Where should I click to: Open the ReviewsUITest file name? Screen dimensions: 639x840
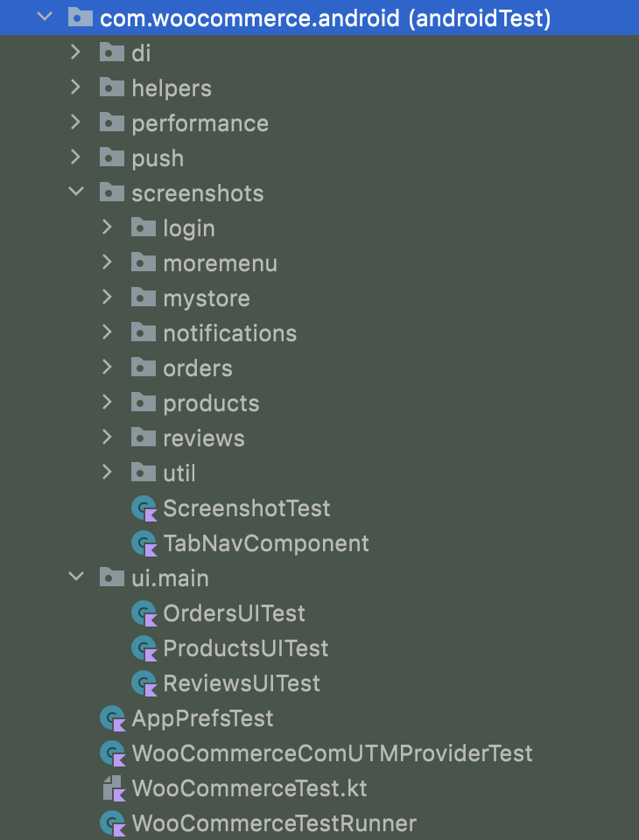coord(242,683)
